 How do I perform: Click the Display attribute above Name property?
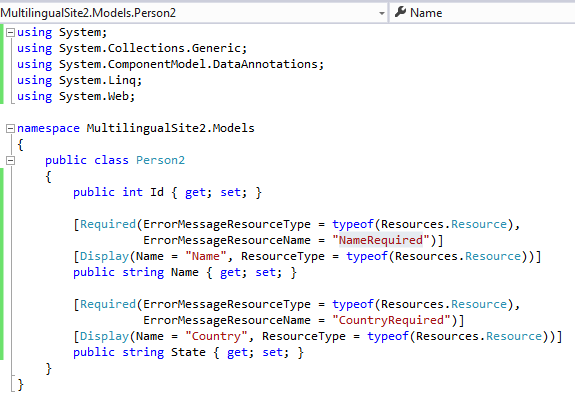105,256
